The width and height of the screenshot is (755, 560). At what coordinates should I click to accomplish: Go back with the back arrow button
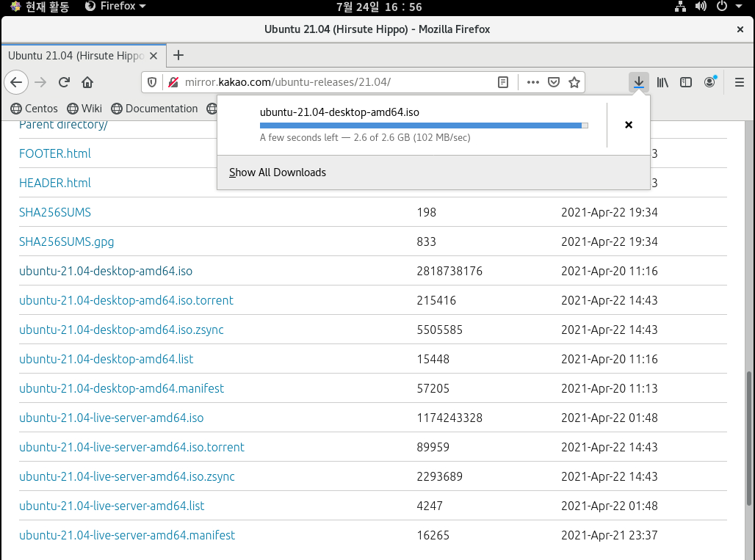tap(16, 82)
